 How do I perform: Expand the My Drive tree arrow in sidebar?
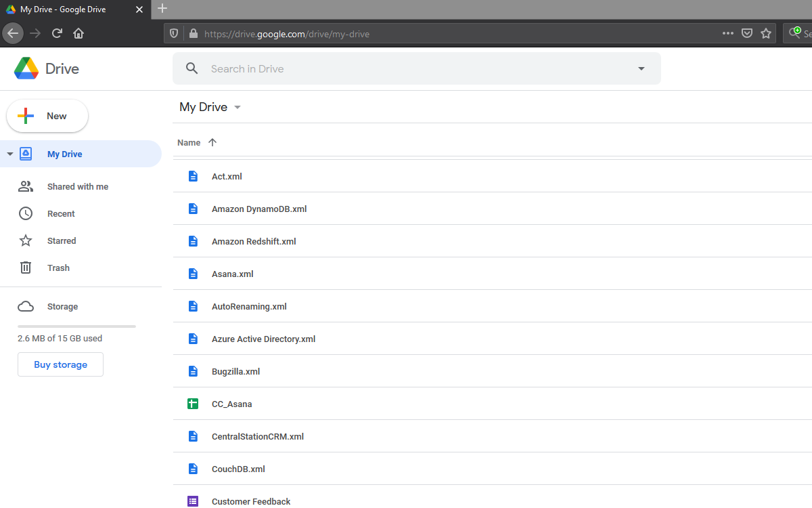tap(10, 154)
